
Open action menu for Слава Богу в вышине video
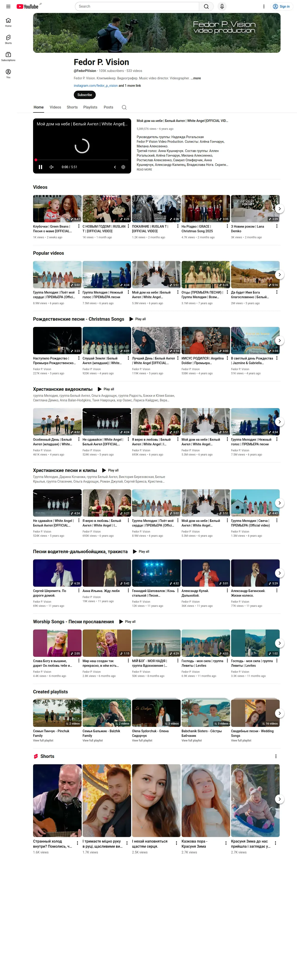79,661
